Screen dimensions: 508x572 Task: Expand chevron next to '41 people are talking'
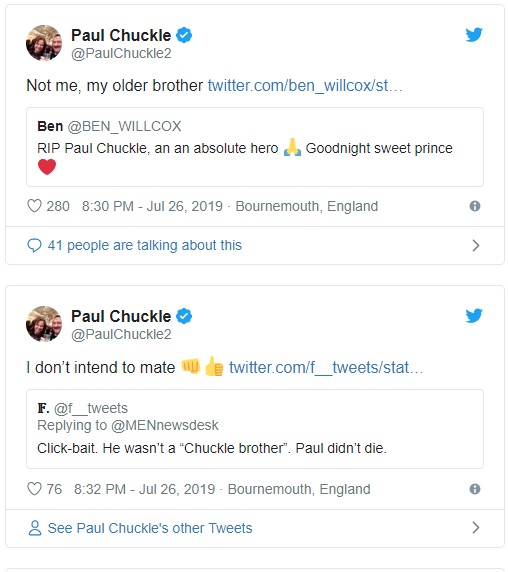point(476,246)
